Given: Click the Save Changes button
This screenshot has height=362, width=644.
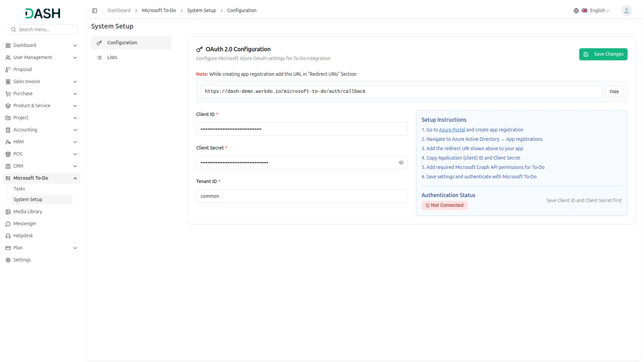Looking at the screenshot, I should pos(603,54).
